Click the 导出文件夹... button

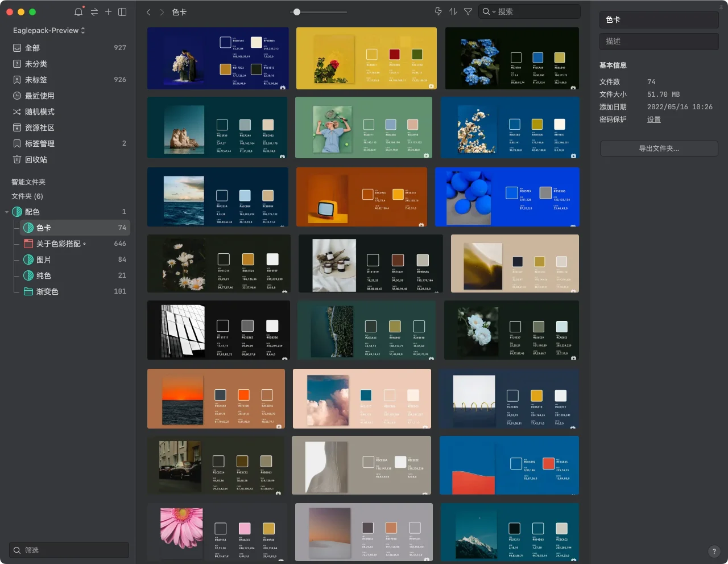(x=659, y=149)
